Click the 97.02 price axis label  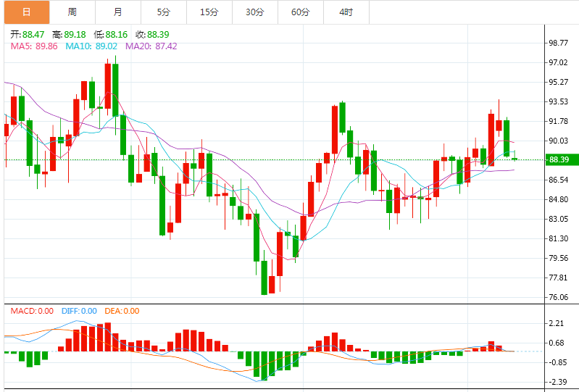click(558, 62)
